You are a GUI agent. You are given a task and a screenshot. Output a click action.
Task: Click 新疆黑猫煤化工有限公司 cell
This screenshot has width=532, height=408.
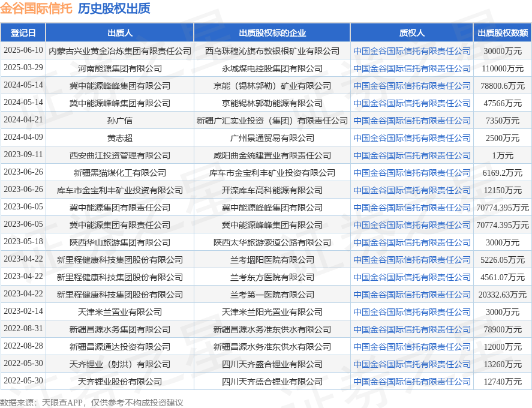point(120,173)
